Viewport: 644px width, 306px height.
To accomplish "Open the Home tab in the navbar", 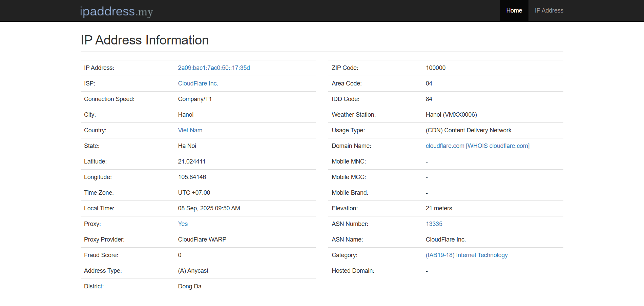I will (514, 11).
